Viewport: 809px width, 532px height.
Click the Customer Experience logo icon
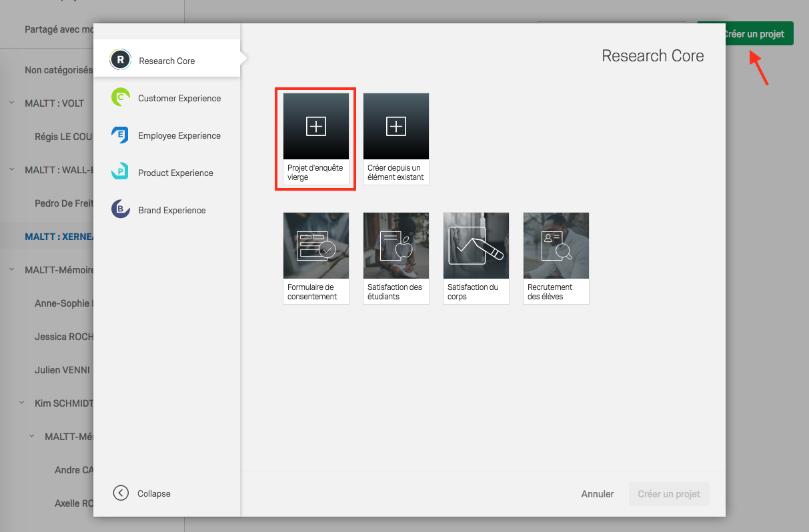120,97
